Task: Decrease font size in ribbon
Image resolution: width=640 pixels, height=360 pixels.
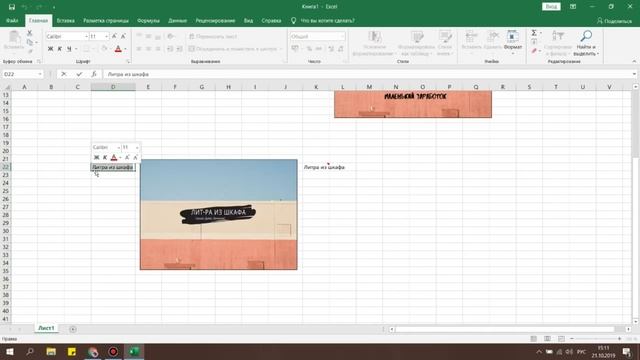Action: pos(123,36)
